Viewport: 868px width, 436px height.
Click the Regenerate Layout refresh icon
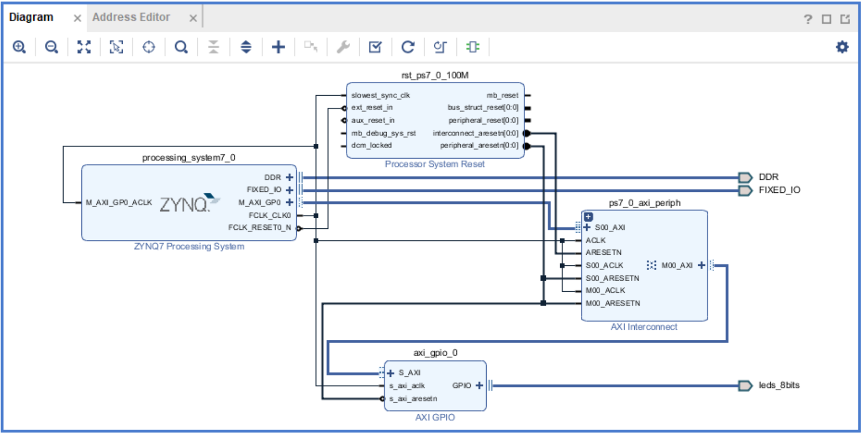(408, 47)
